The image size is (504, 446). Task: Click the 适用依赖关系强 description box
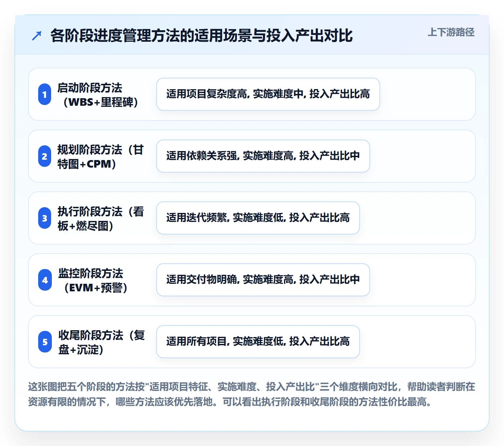pos(263,156)
